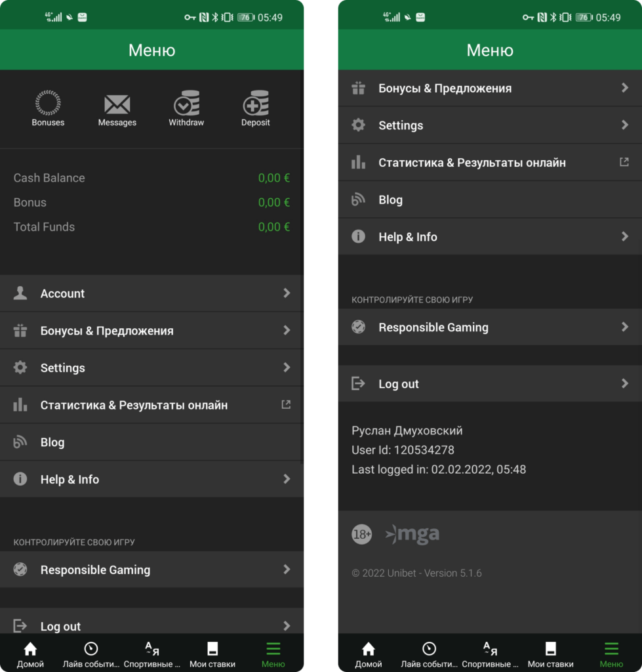Expand the Help & Info section

click(286, 479)
